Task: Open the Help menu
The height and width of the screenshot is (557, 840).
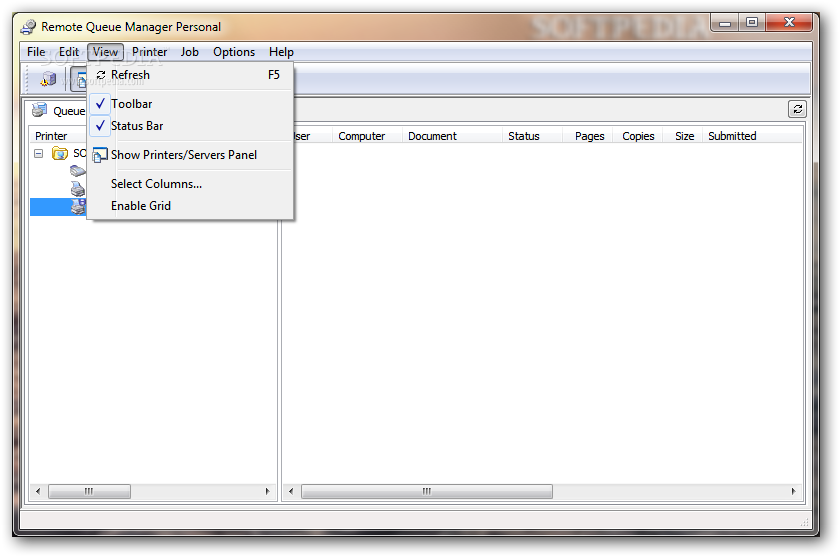Action: pyautogui.click(x=281, y=52)
